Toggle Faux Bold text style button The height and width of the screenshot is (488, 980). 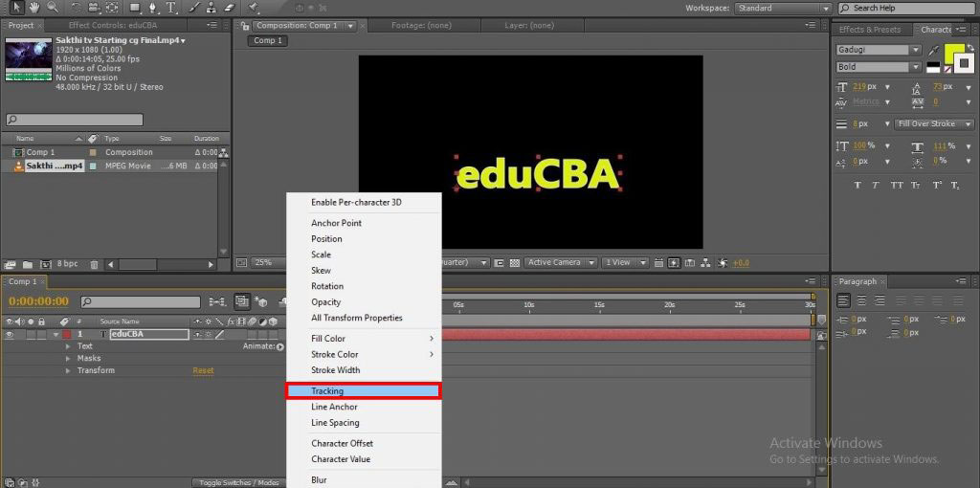[857, 185]
